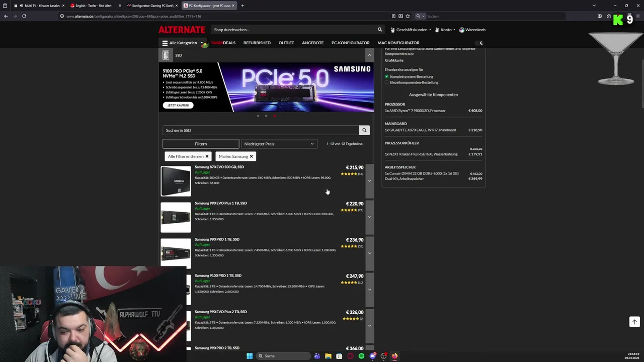The width and height of the screenshot is (644, 362).
Task: Remove all filters via Alle Filter entfernen X
Action: point(207,156)
